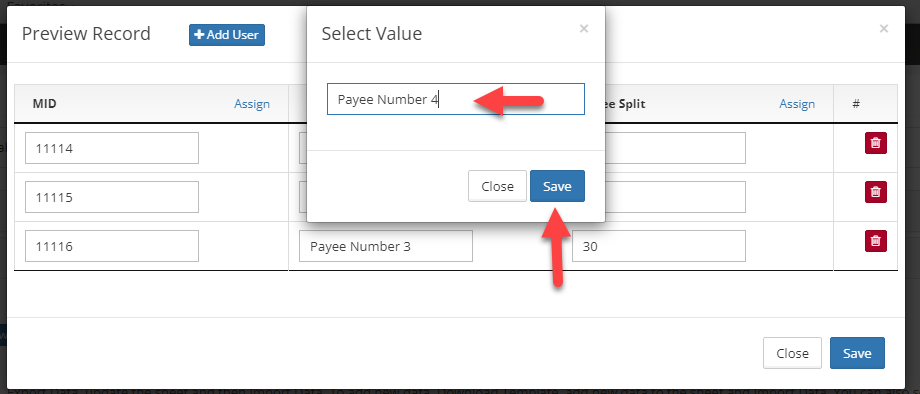Save the value in Select Value dialog
Screen dimensions: 920x394
tap(557, 186)
